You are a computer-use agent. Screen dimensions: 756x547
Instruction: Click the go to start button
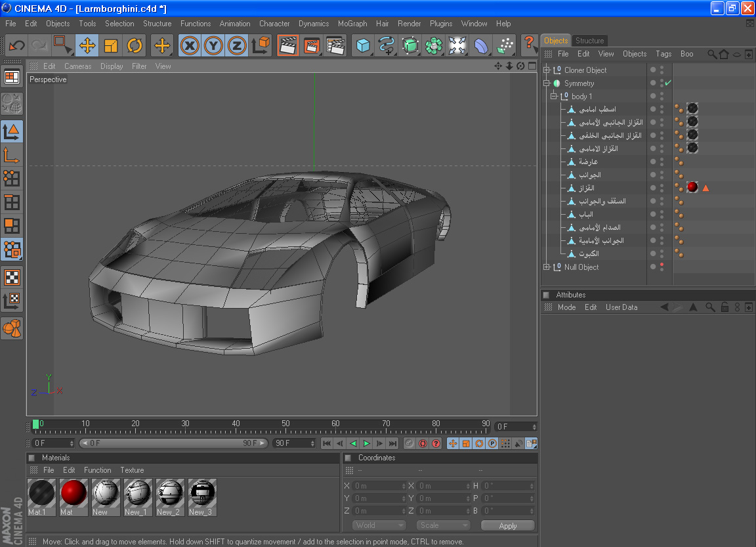tap(326, 443)
